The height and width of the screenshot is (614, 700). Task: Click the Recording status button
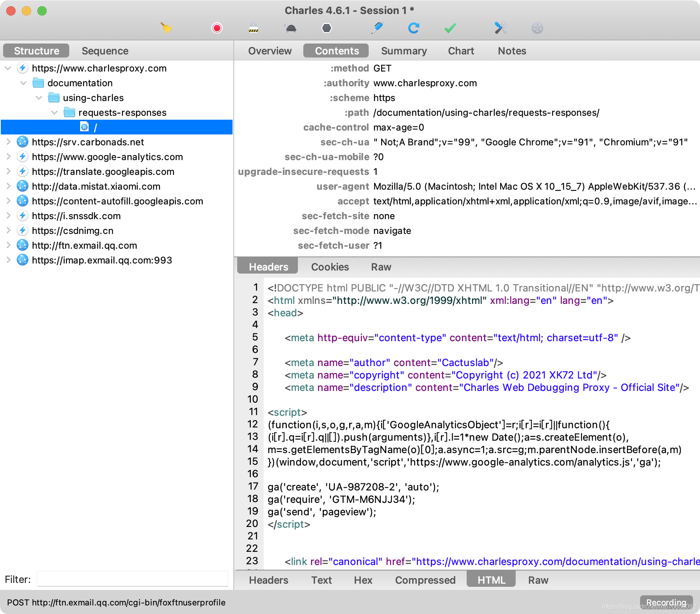pos(666,602)
